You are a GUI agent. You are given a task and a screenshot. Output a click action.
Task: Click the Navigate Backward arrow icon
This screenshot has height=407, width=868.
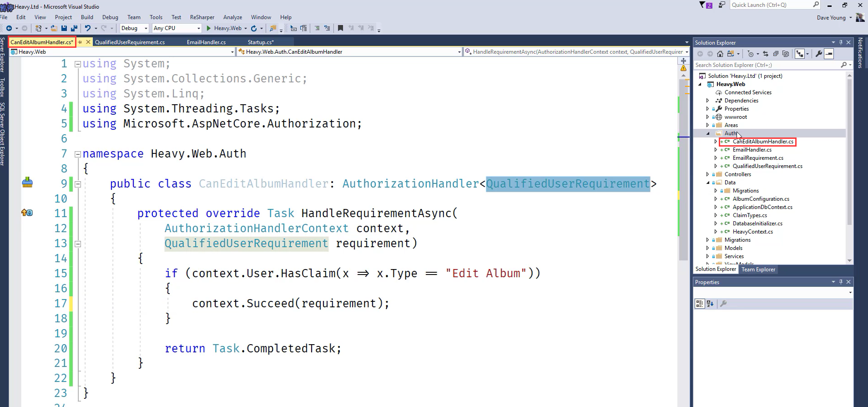pos(9,28)
